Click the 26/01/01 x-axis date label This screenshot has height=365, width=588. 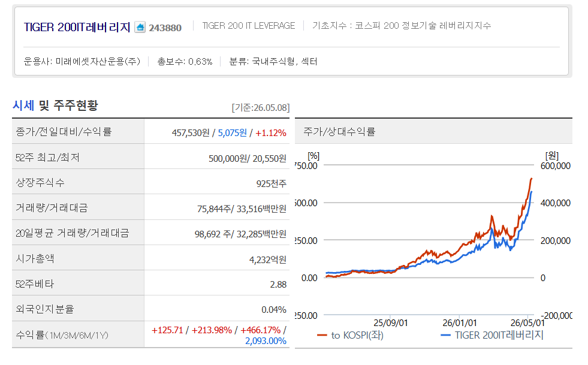pos(459,323)
